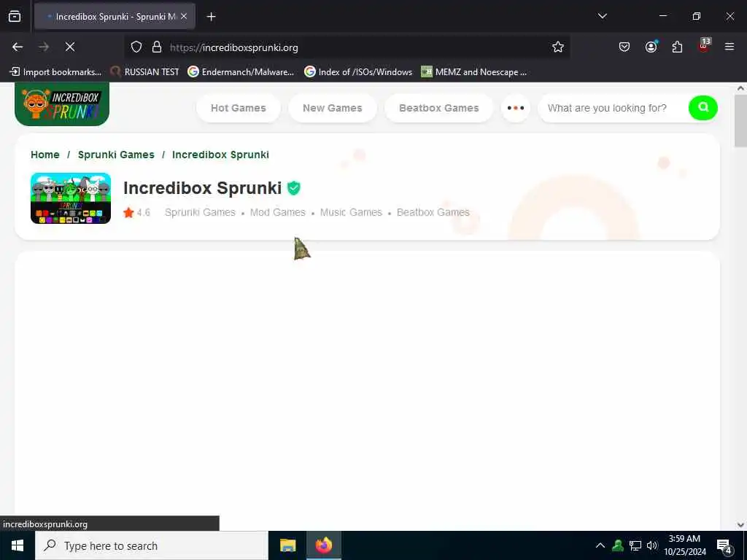Click the scrollbar up arrow

point(740,88)
